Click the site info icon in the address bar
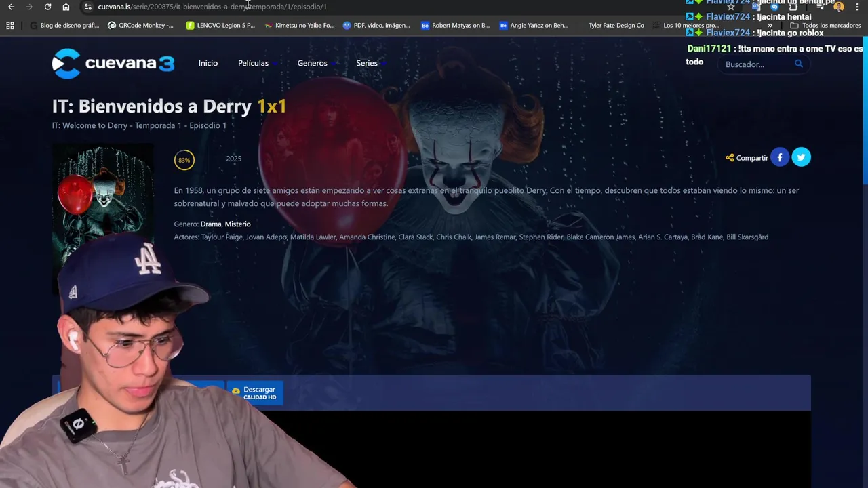This screenshot has height=488, width=868. (87, 7)
